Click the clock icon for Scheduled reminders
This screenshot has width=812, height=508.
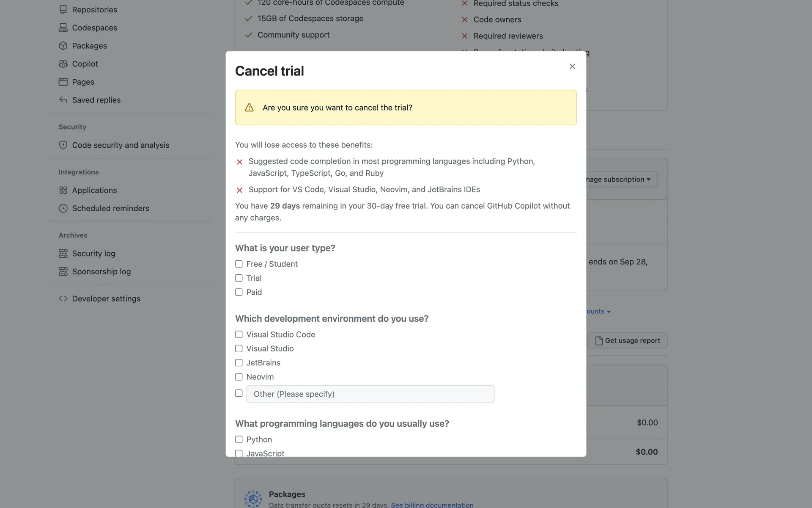tap(63, 208)
